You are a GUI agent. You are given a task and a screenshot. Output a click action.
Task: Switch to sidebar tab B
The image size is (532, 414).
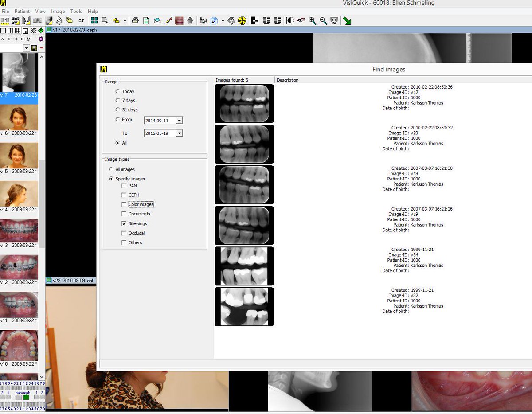pos(9,39)
